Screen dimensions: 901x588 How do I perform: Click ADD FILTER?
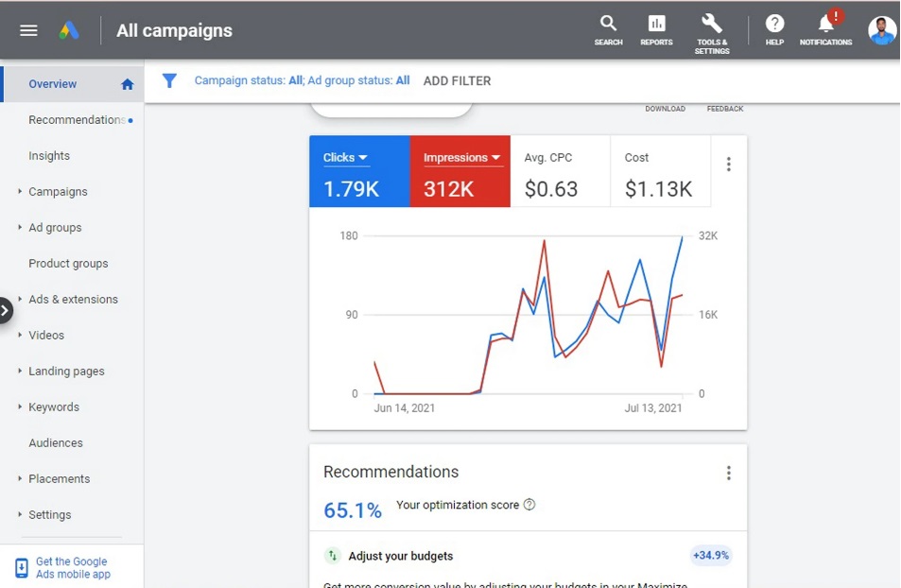pos(457,80)
